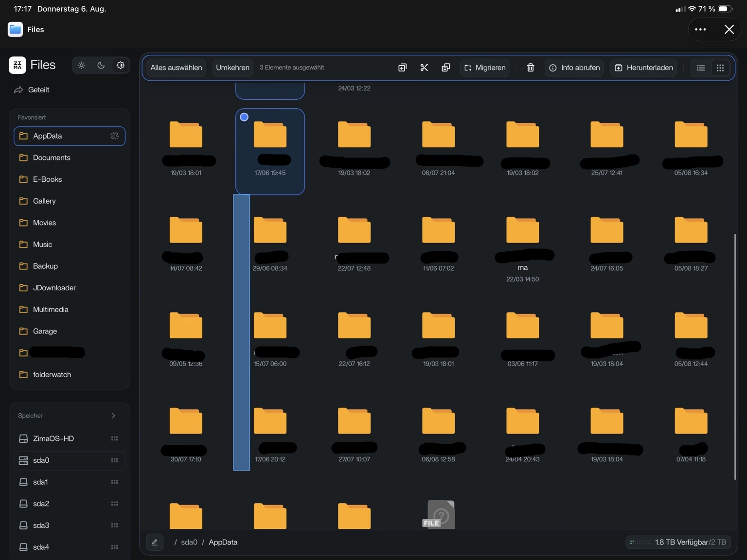Open Documents in favorites
Viewport: 747px width, 560px height.
pos(70,157)
